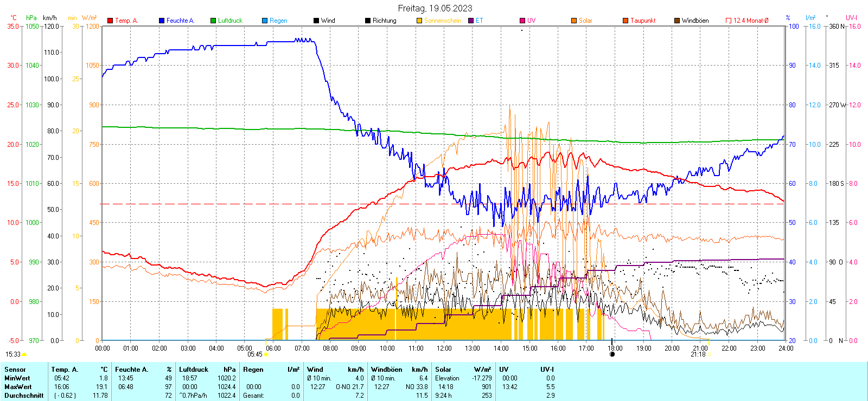Toggle the 12.4 Monat-Ø empty box
This screenshot has width=868, height=401.
729,21
